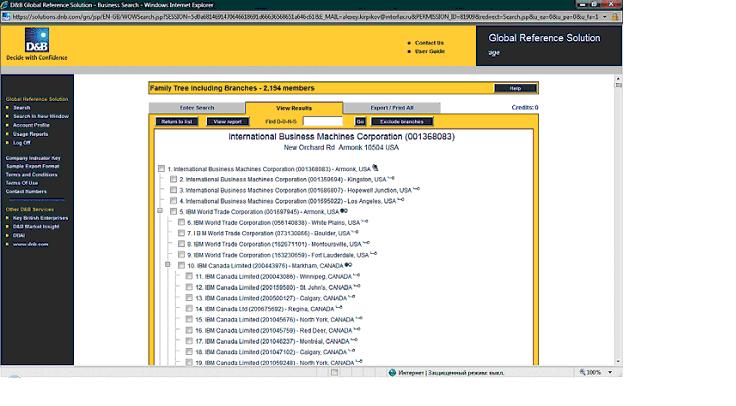
Task: Open Usage Reports in the sidebar
Action: point(31,134)
